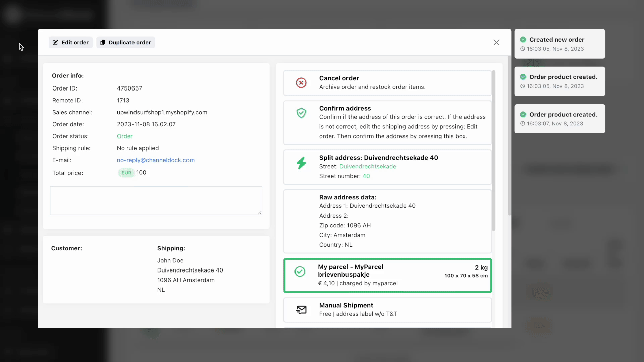The image size is (644, 362).
Task: Click the green checkmark on MyParcel option
Action: [300, 271]
